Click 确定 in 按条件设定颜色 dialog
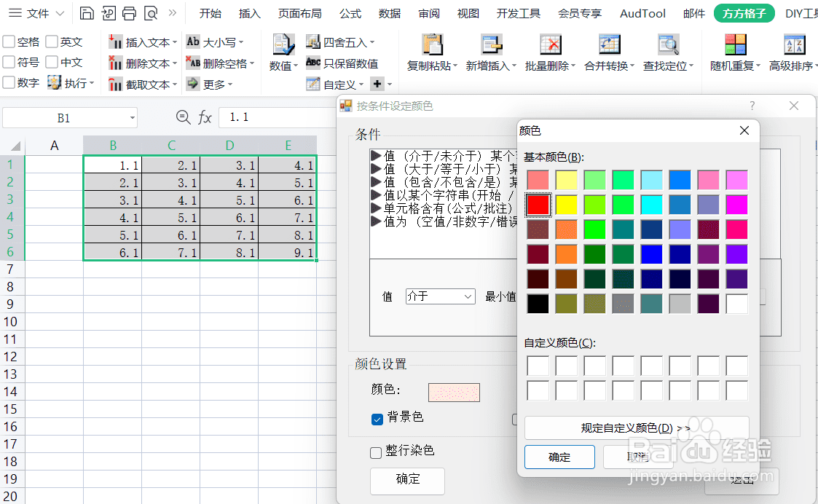The width and height of the screenshot is (818, 504). coord(407,480)
